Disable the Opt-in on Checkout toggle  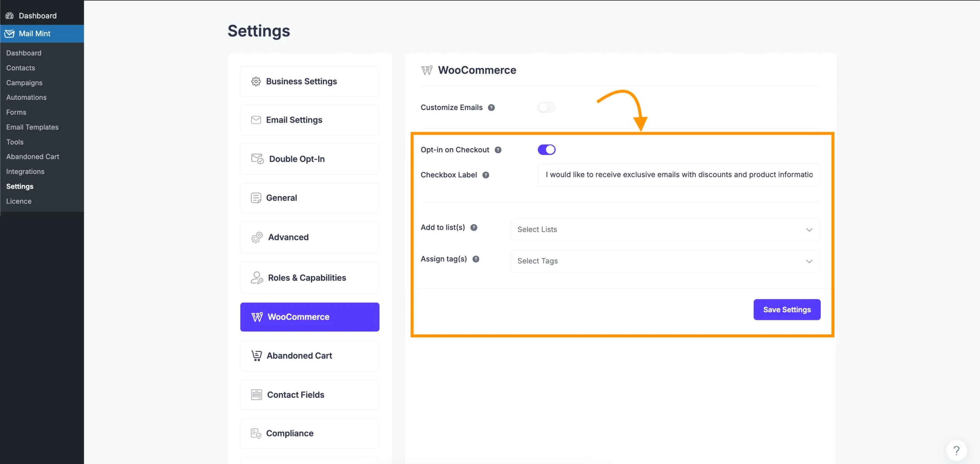pyautogui.click(x=546, y=150)
